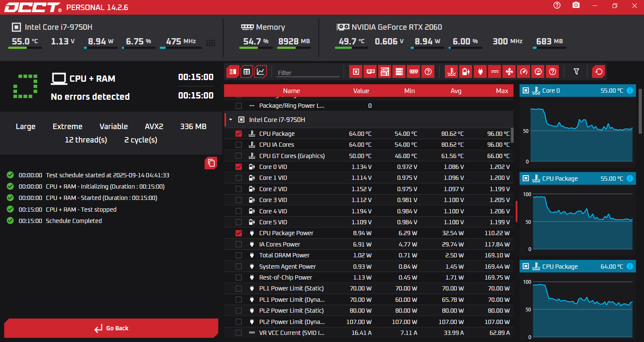Toggle the motherboard filter icon
The height and width of the screenshot is (342, 644).
[384, 72]
